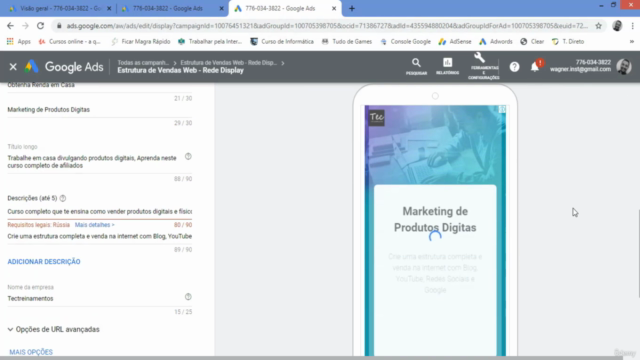Click Estrutura de Vendas Web breadcrumb
The height and width of the screenshot is (360, 640).
229,63
